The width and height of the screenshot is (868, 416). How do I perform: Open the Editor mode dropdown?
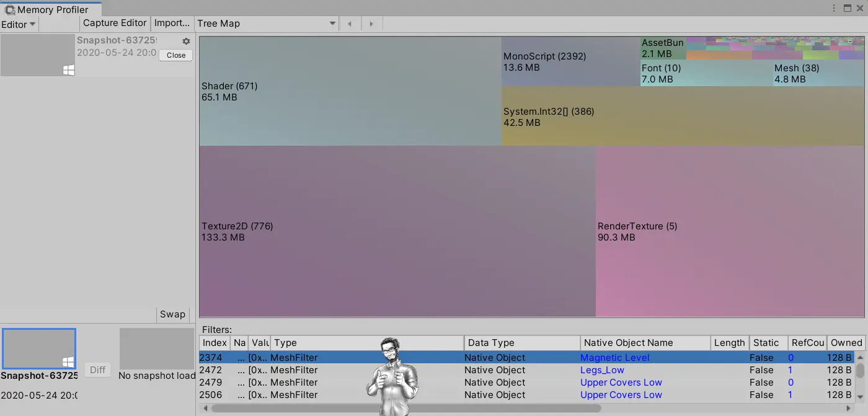18,24
